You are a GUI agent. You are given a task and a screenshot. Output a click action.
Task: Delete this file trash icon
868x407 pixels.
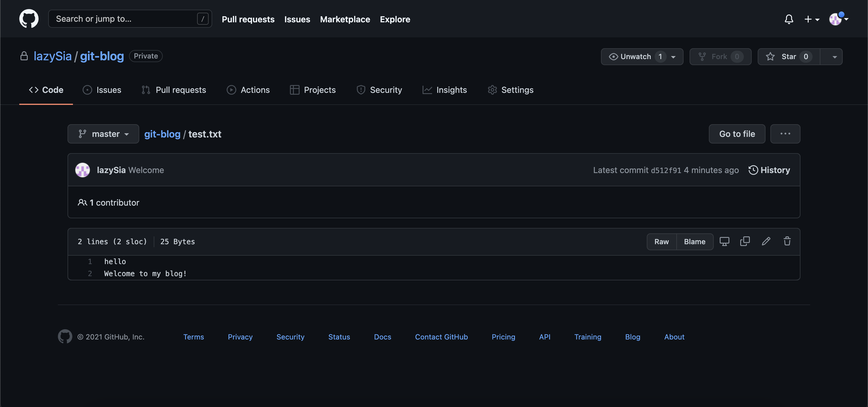[x=787, y=241]
